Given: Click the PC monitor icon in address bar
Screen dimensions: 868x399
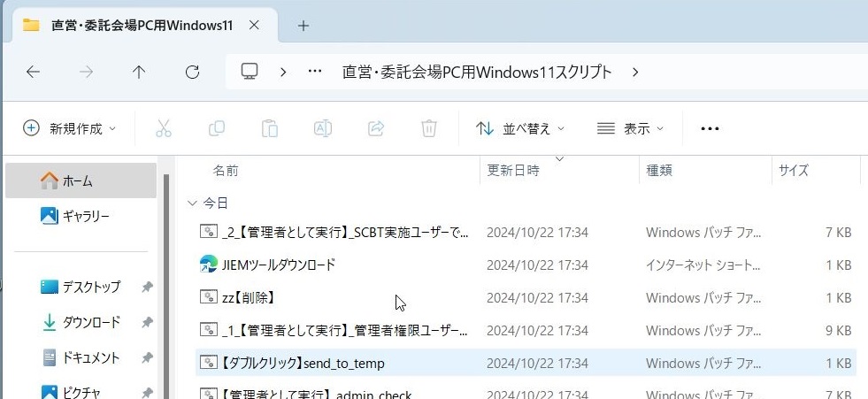Looking at the screenshot, I should [x=250, y=72].
